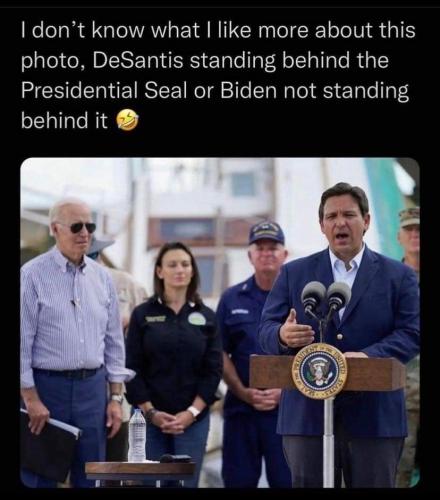440x500 pixels.
Task: Click the silver pole supporting the podium
Action: click(x=328, y=442)
